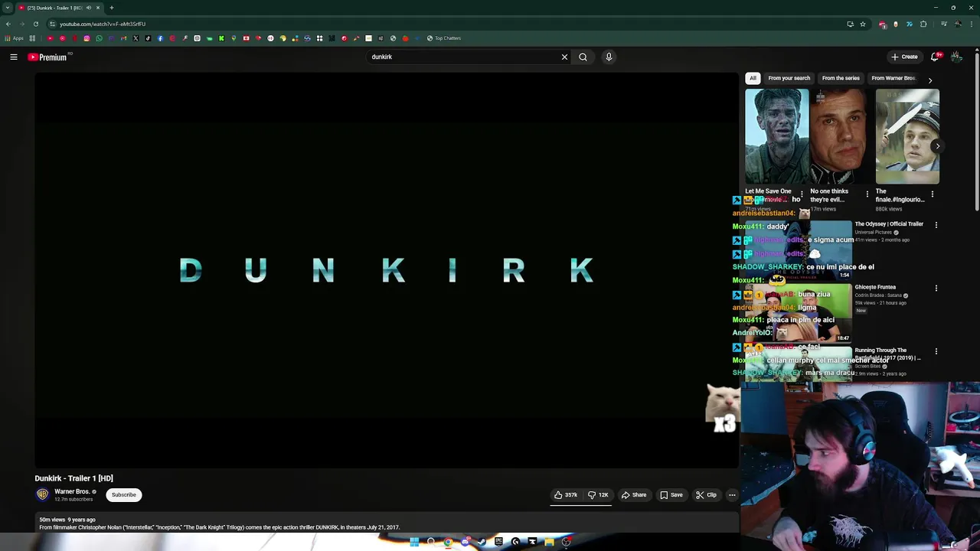980x551 pixels.
Task: View site information icon in address bar
Action: click(53, 24)
